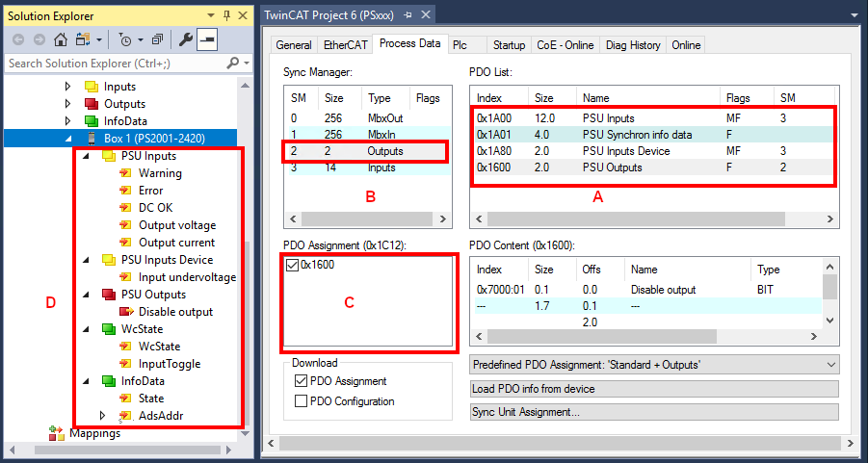Viewport: 868px width, 463px height.
Task: Expand the Inputs tree node
Action: click(x=68, y=87)
